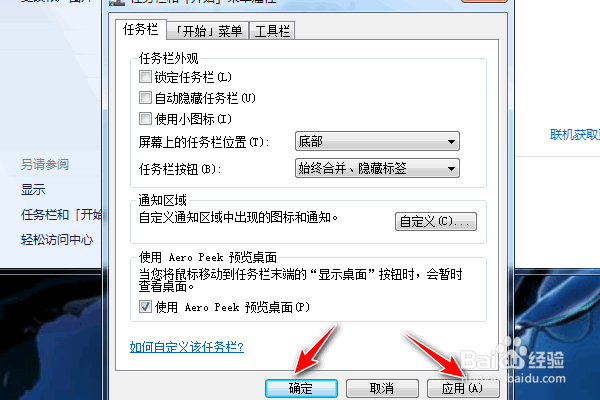Enable the 锁定任务栏 checkbox
This screenshot has height=400, width=600.
point(145,77)
